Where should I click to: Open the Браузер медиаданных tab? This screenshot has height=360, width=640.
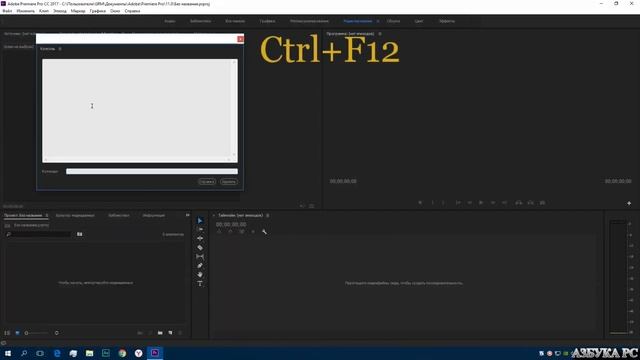click(75, 215)
